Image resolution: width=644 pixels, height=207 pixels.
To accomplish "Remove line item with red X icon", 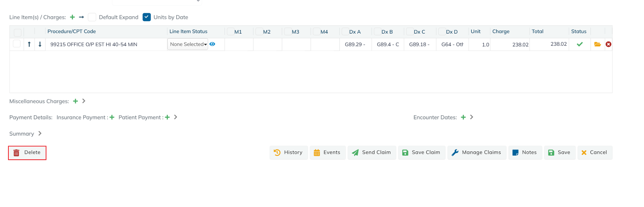I will pyautogui.click(x=608, y=44).
